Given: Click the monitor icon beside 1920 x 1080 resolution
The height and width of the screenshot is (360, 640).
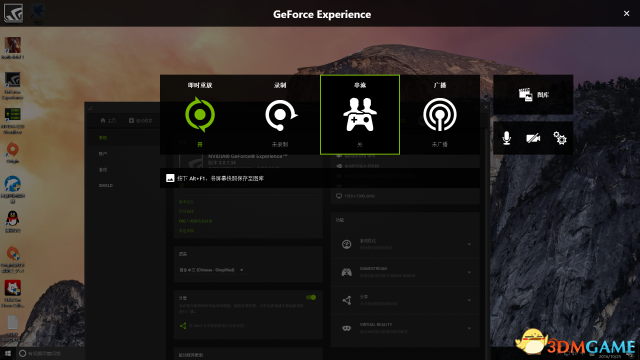Looking at the screenshot, I should pyautogui.click(x=339, y=196).
